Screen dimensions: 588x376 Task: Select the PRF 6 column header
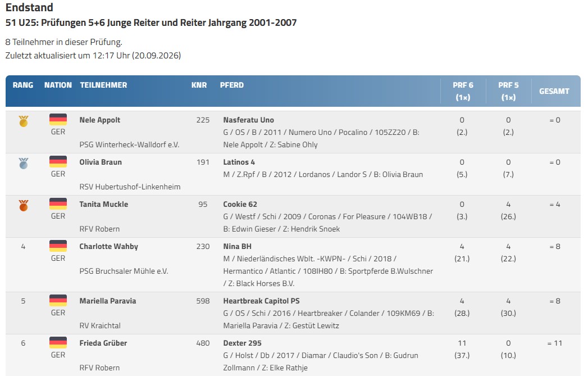pos(463,91)
